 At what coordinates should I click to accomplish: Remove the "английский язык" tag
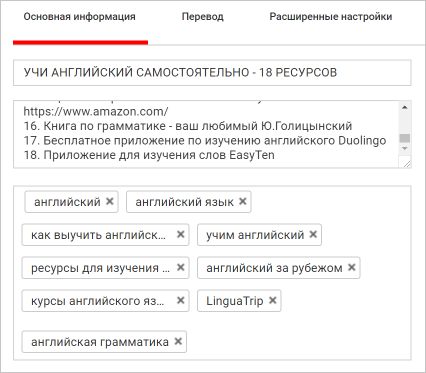243,201
